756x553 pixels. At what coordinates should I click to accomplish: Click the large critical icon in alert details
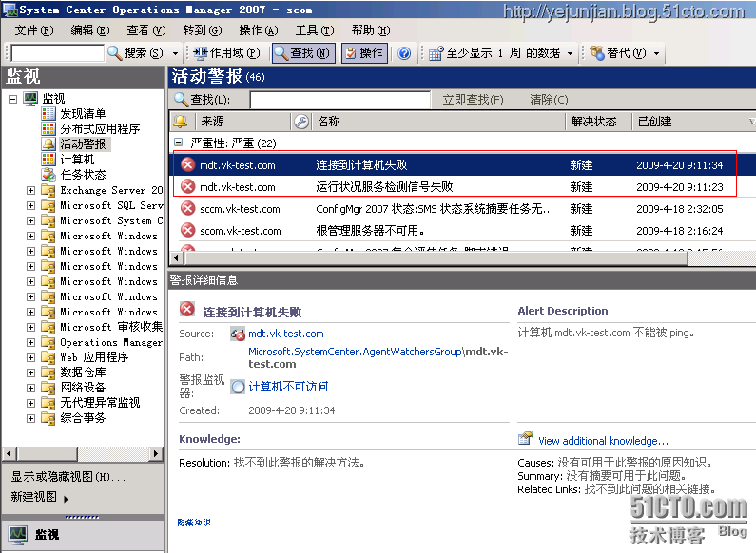click(x=187, y=309)
